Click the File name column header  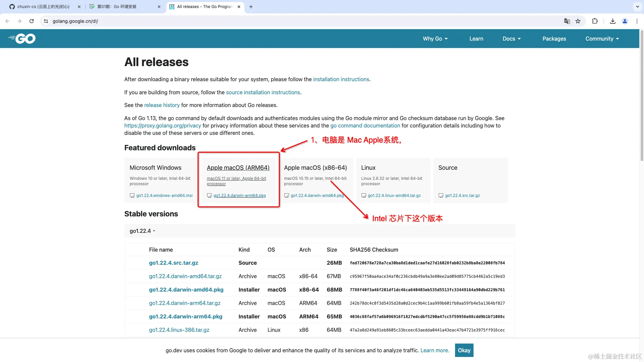tap(161, 250)
